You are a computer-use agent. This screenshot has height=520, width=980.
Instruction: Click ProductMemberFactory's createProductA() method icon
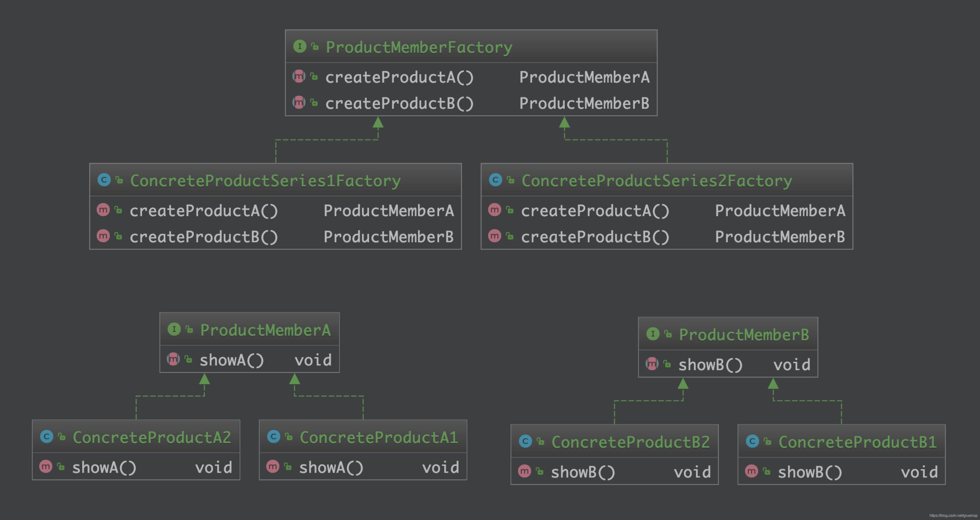[x=299, y=76]
